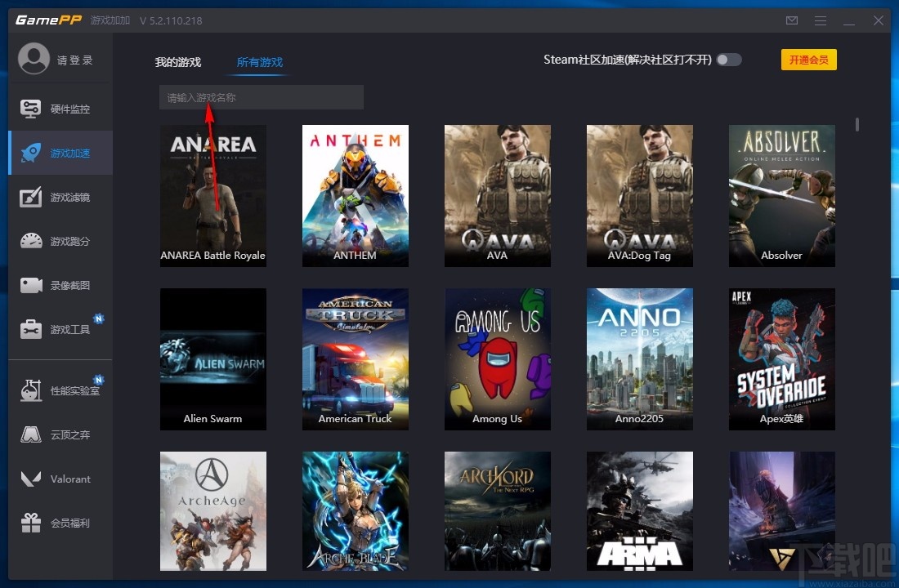Screen dimensions: 899x588
Task: Switch to 所有游戏 tab
Action: tap(260, 62)
